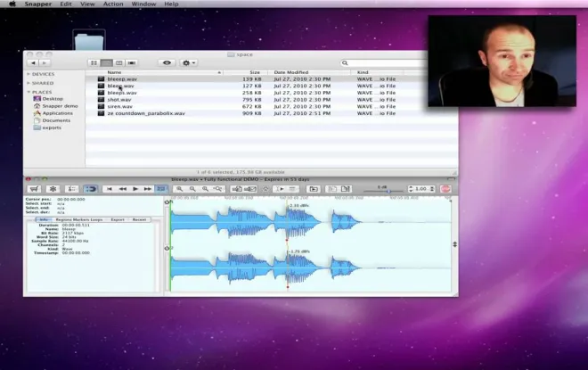The height and width of the screenshot is (370, 588).
Task: Switch Finder to Cover Flow view
Action: click(132, 62)
